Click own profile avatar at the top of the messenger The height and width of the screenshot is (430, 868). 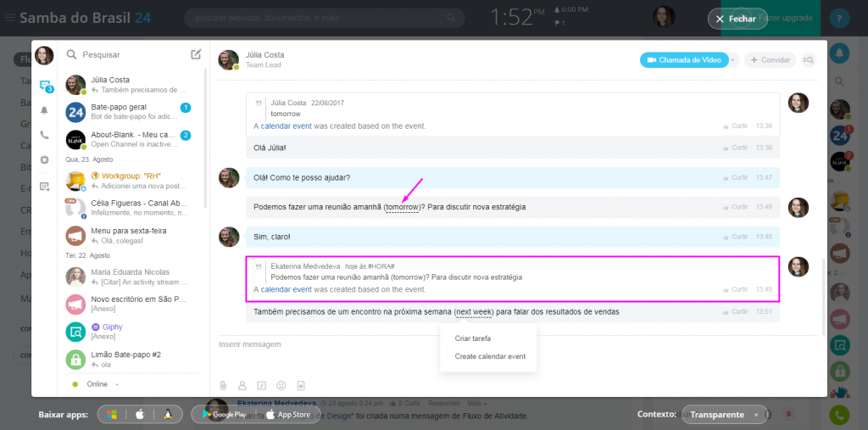[44, 55]
